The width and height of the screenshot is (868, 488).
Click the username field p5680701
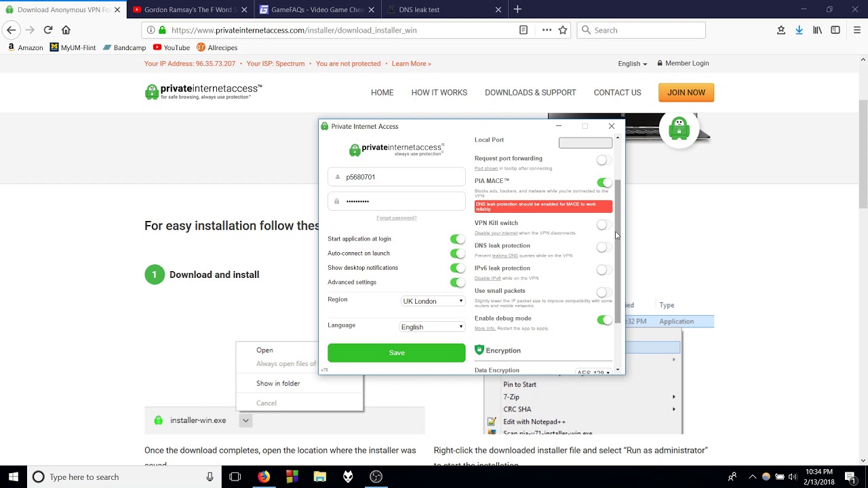(x=397, y=177)
